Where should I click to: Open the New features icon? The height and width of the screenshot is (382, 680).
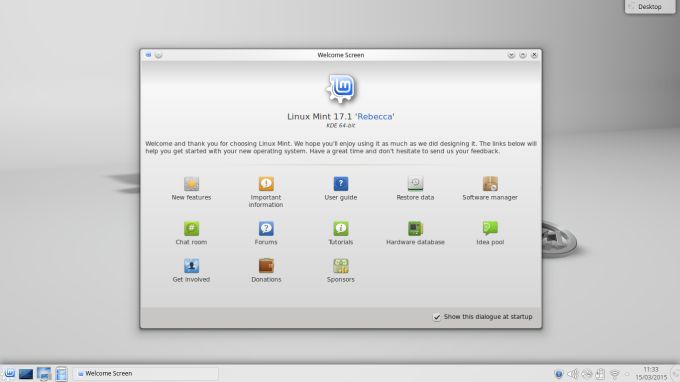pos(191,183)
